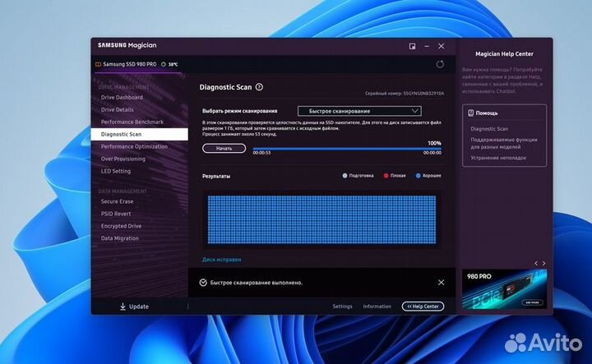
Task: Click the serial number text
Action: 405,93
